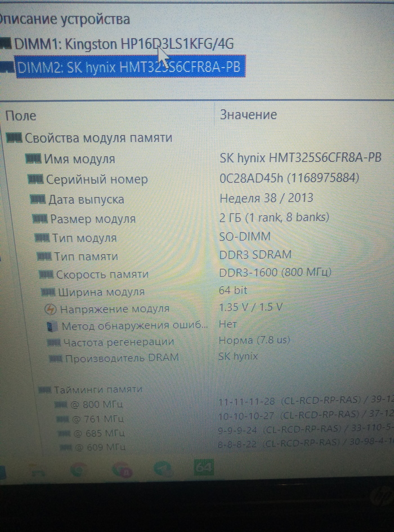
Task: Click the DRAM manufacturer value 'SK hynix'
Action: 238,356
